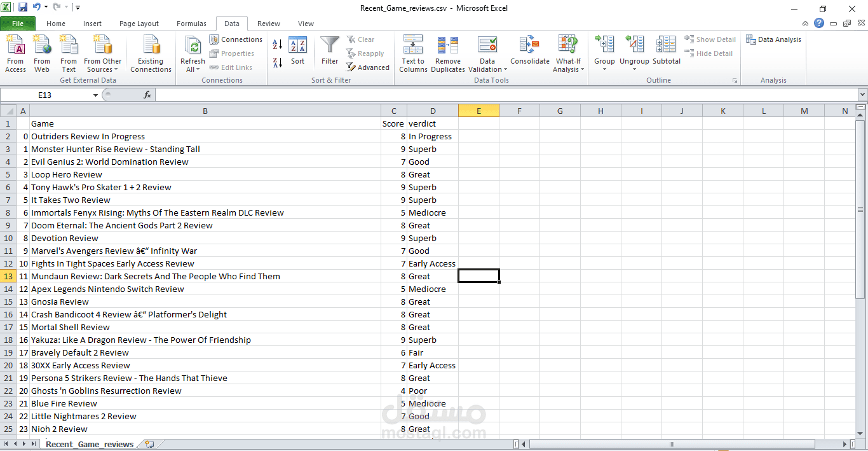Click the insert function fx button
This screenshot has width=868, height=451.
(x=147, y=95)
